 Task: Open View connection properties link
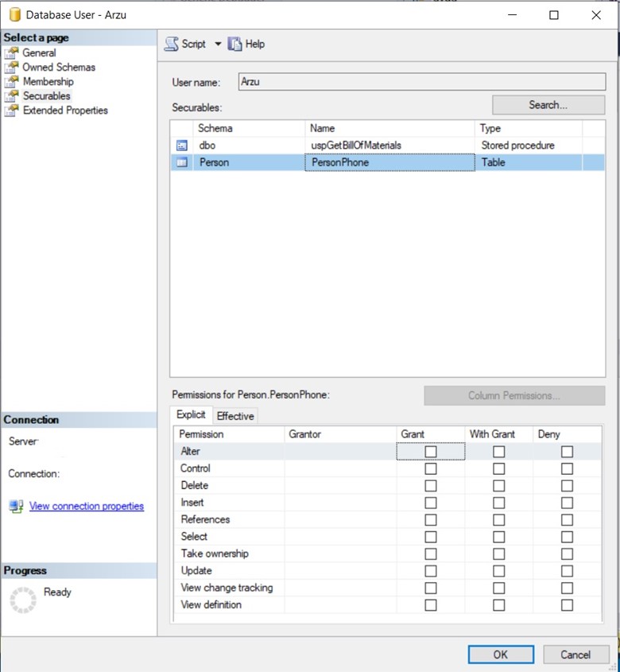click(x=86, y=506)
